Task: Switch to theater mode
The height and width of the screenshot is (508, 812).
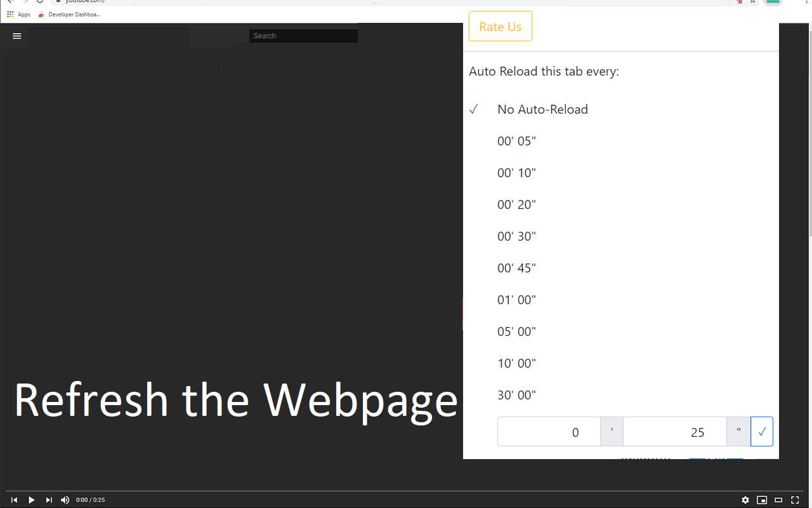Action: click(778, 500)
